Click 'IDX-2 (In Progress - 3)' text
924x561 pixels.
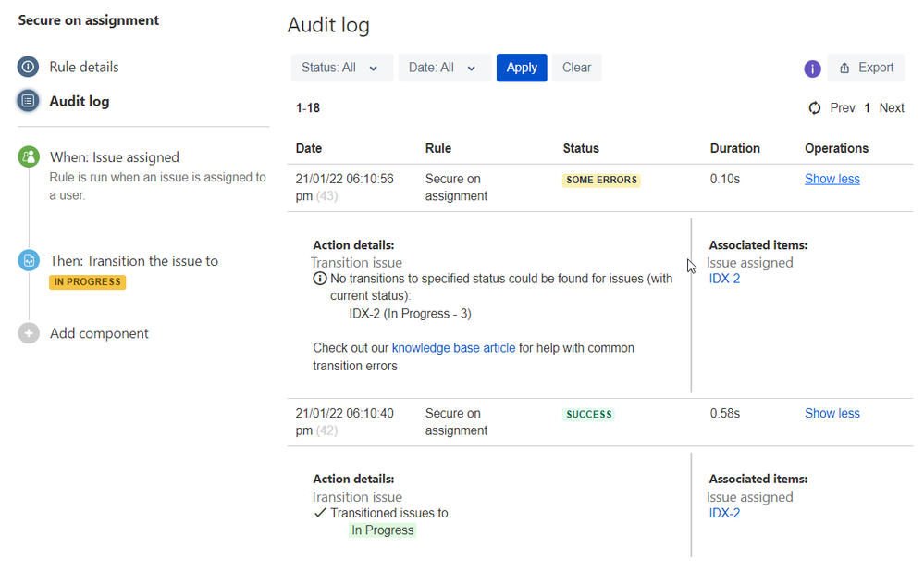[x=410, y=313]
